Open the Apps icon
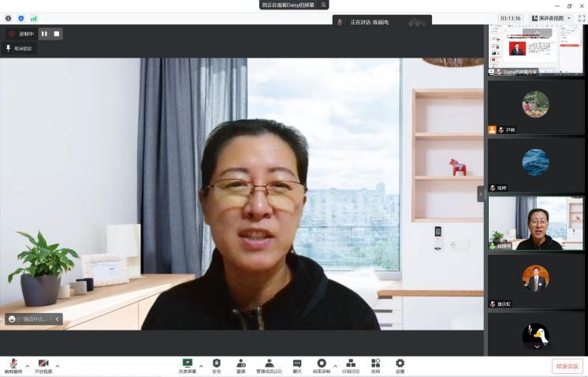 375,366
